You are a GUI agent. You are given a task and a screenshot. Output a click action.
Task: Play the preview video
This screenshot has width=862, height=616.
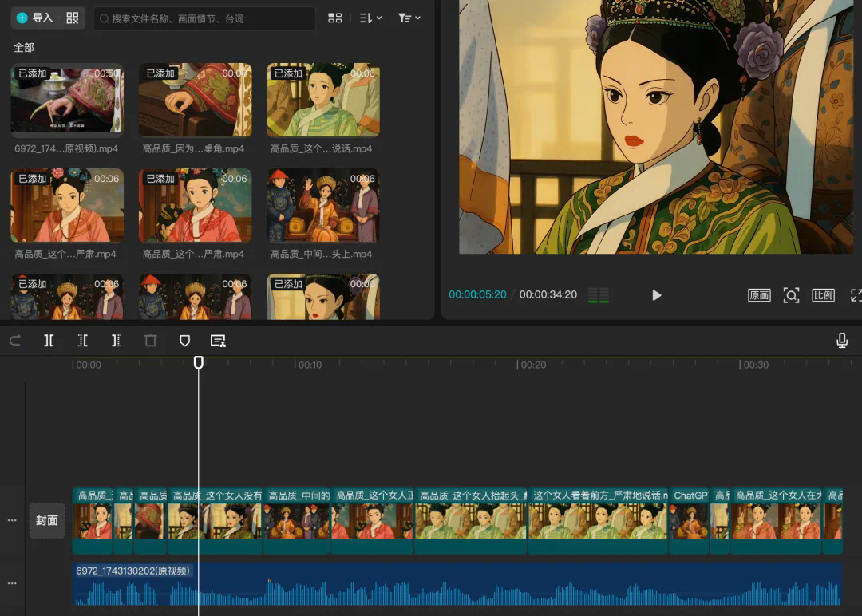[x=656, y=295]
